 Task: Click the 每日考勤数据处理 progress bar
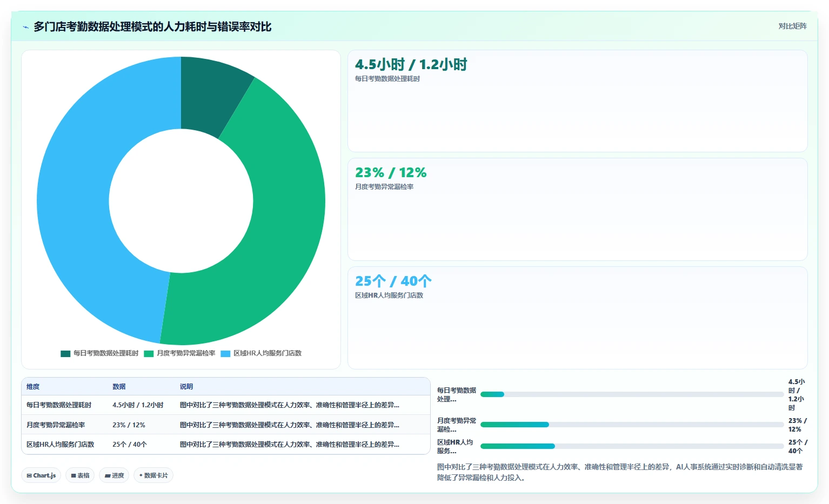pos(632,394)
